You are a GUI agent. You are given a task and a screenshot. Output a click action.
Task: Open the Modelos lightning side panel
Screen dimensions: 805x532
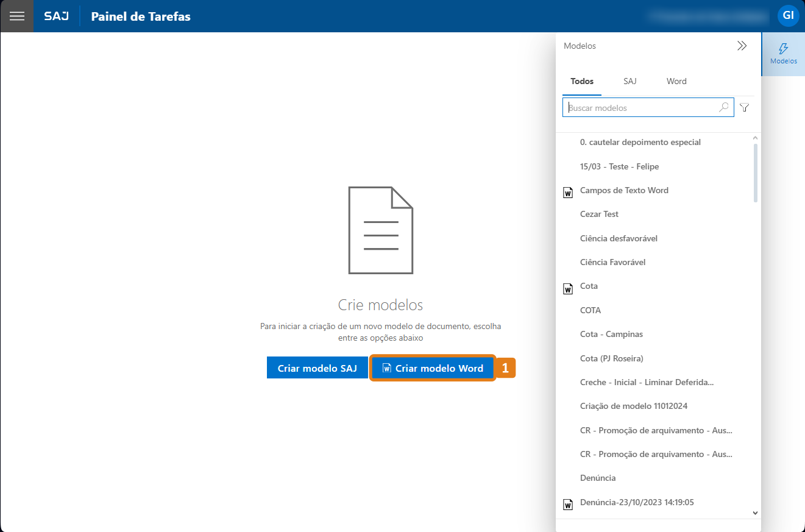pos(783,54)
